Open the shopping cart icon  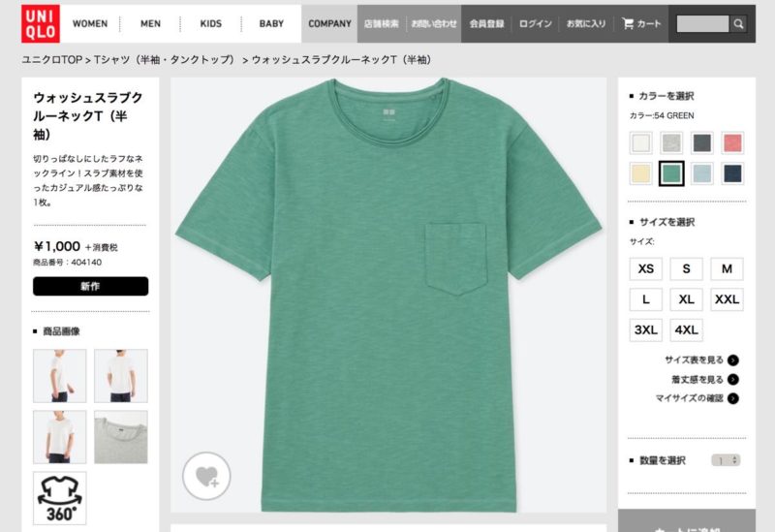coord(628,23)
